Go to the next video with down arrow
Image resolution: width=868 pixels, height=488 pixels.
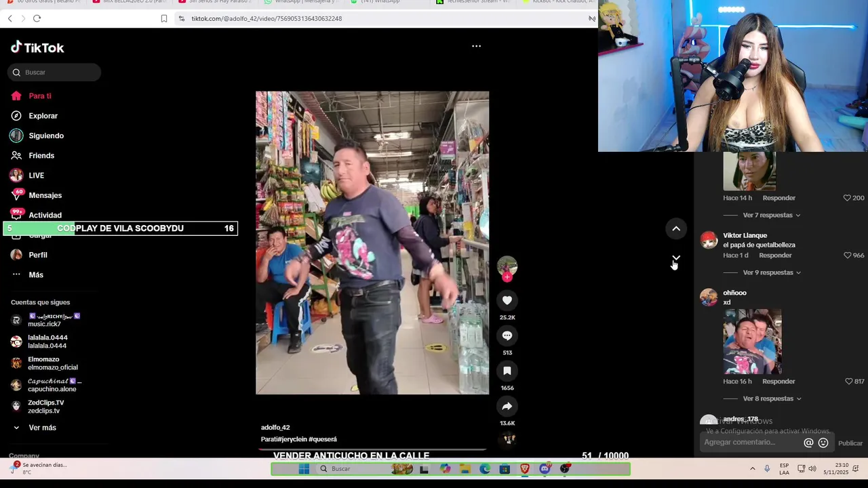(x=676, y=258)
